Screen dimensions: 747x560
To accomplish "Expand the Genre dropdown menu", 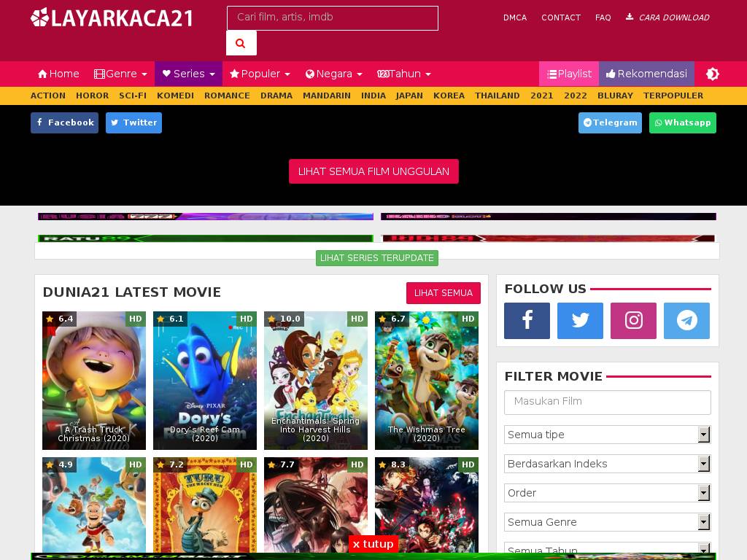I will point(120,74).
